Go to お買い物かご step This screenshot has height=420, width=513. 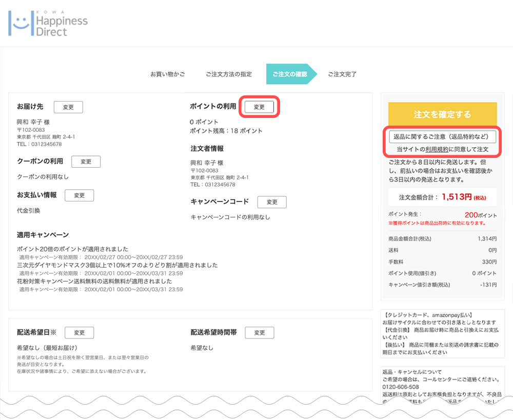(x=167, y=74)
